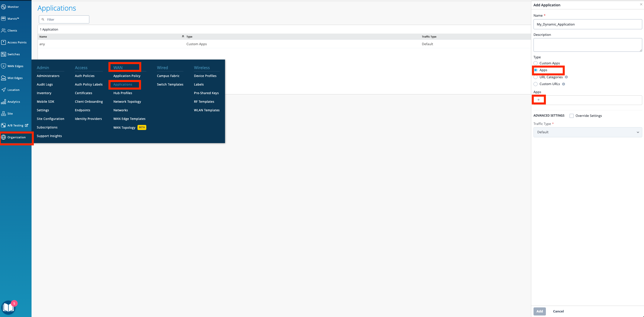Screen dimensions: 644x317
Task: Open Auth Policies under the Access menu
Action: pos(85,76)
